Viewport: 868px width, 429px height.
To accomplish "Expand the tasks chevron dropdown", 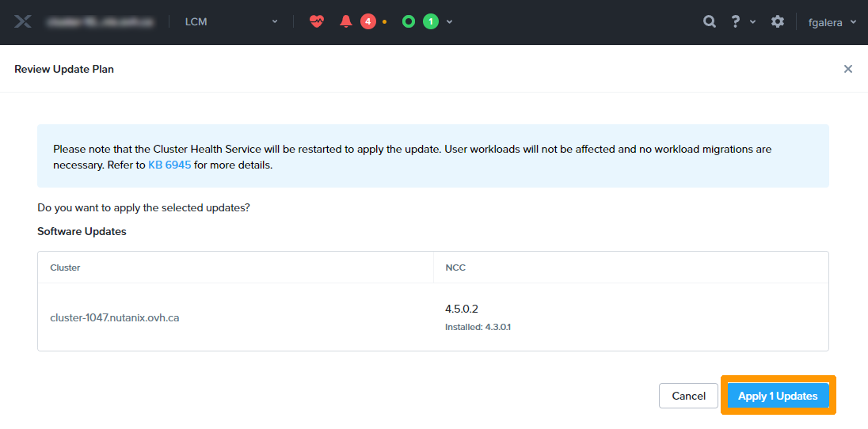I will point(450,21).
